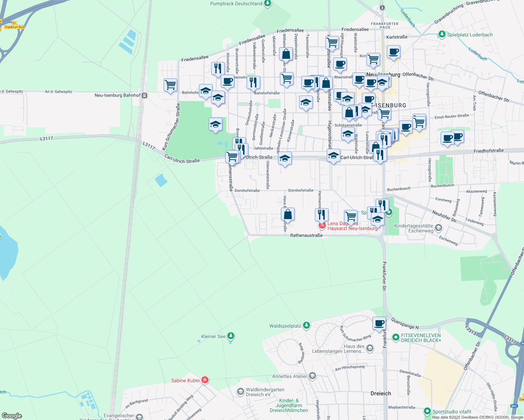Click the Kindertagesstätte Eschenweg marker

tap(438, 227)
